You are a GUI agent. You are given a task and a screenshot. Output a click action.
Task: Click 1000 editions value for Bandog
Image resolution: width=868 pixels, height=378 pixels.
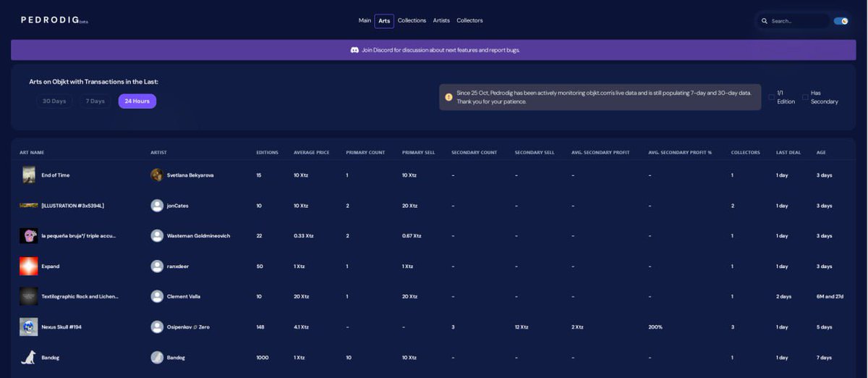(262, 357)
